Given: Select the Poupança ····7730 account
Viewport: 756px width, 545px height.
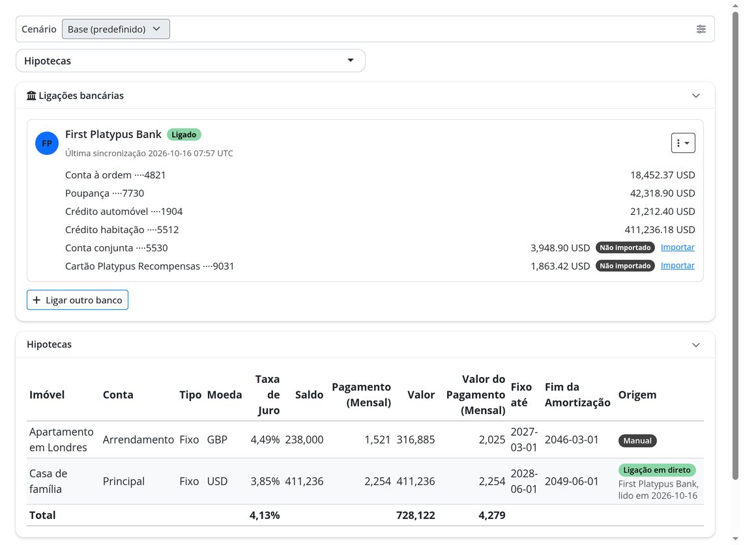Looking at the screenshot, I should [380, 193].
